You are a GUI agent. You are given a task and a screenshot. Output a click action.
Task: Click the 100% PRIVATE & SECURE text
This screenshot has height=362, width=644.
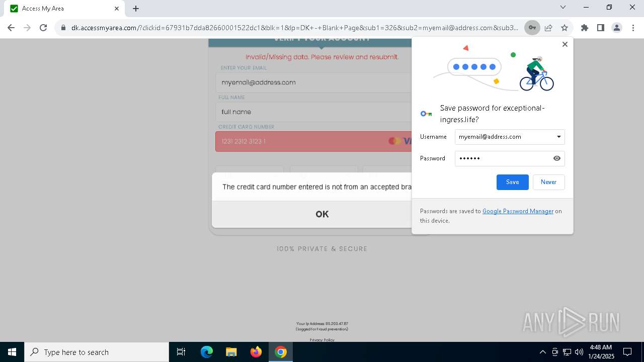pos(322,249)
